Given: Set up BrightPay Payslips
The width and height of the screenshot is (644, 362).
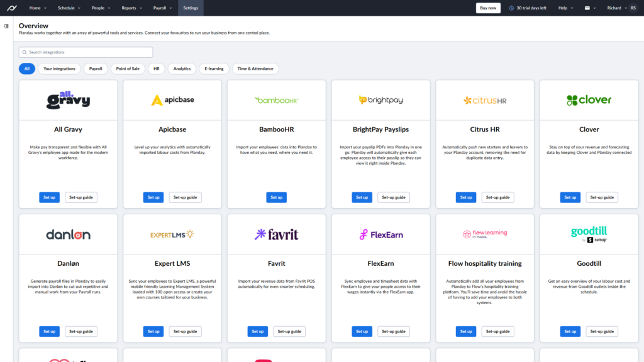Looking at the screenshot, I should (x=362, y=197).
